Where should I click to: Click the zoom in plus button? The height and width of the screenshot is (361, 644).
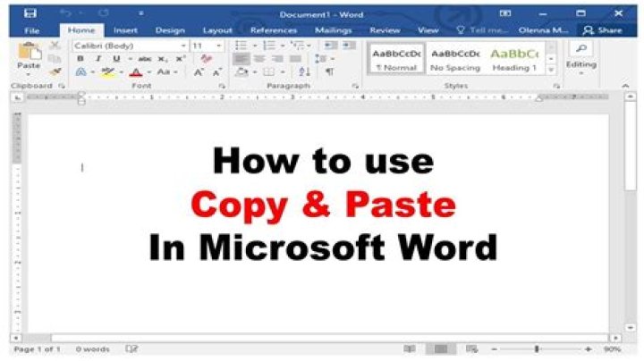[589, 349]
